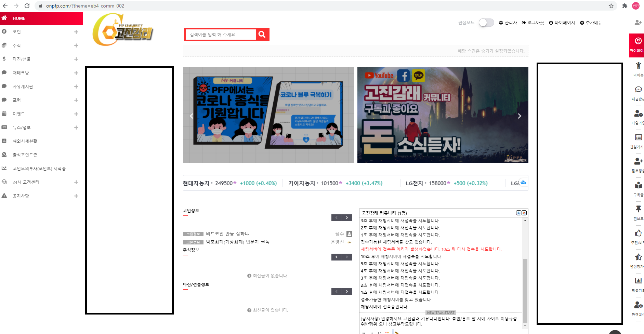
Task: Bookmark this page with the star icon
Action: point(611,6)
